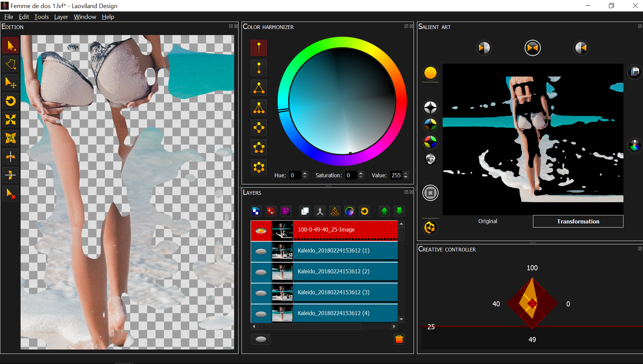Click the red layer tool icon

pyautogui.click(x=271, y=211)
